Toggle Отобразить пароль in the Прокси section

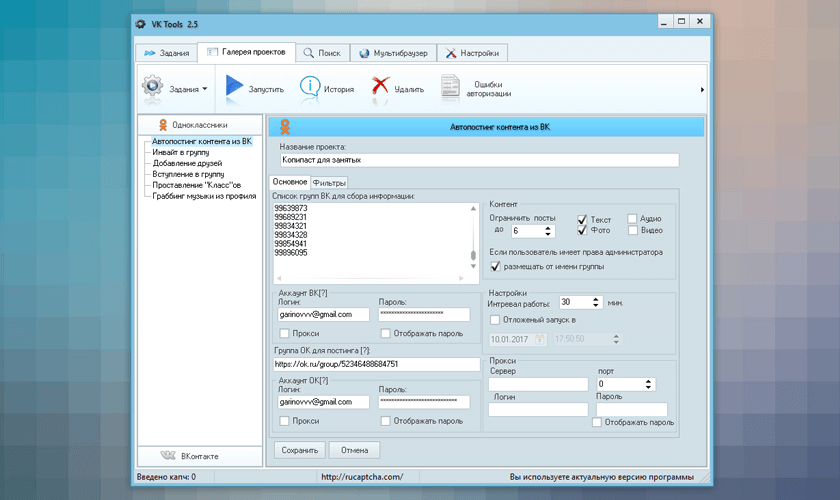[x=597, y=422]
